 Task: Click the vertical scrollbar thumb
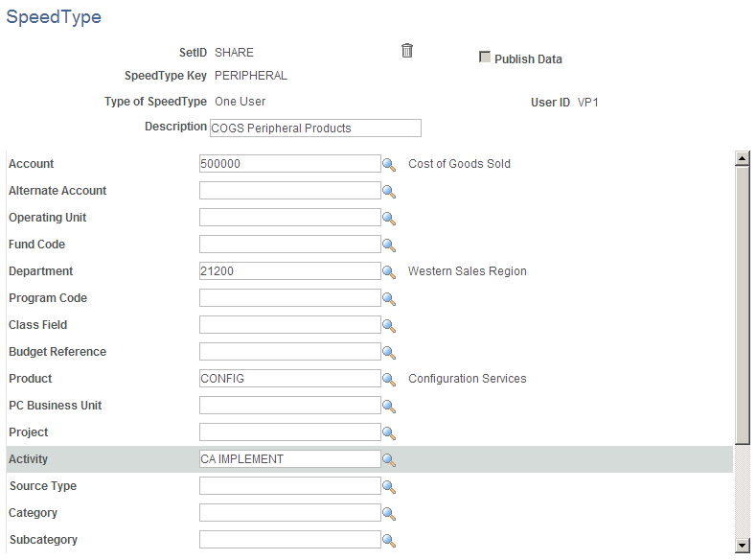pyautogui.click(x=742, y=305)
